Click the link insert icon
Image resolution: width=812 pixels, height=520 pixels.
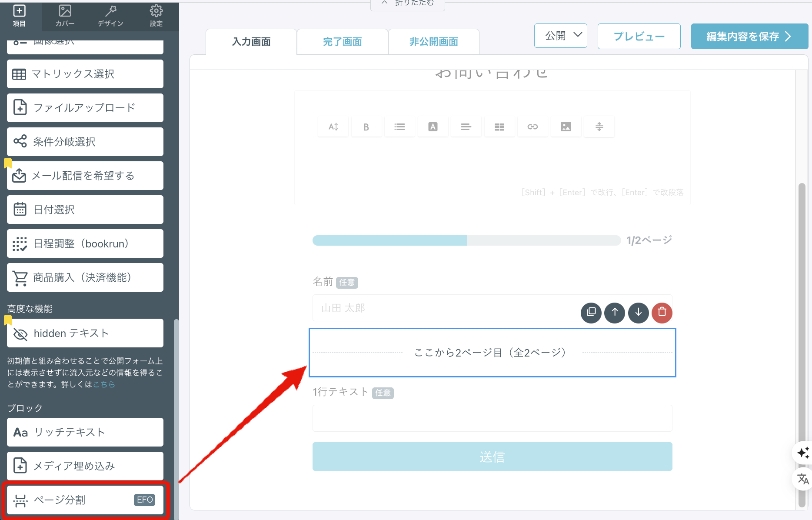click(x=532, y=127)
